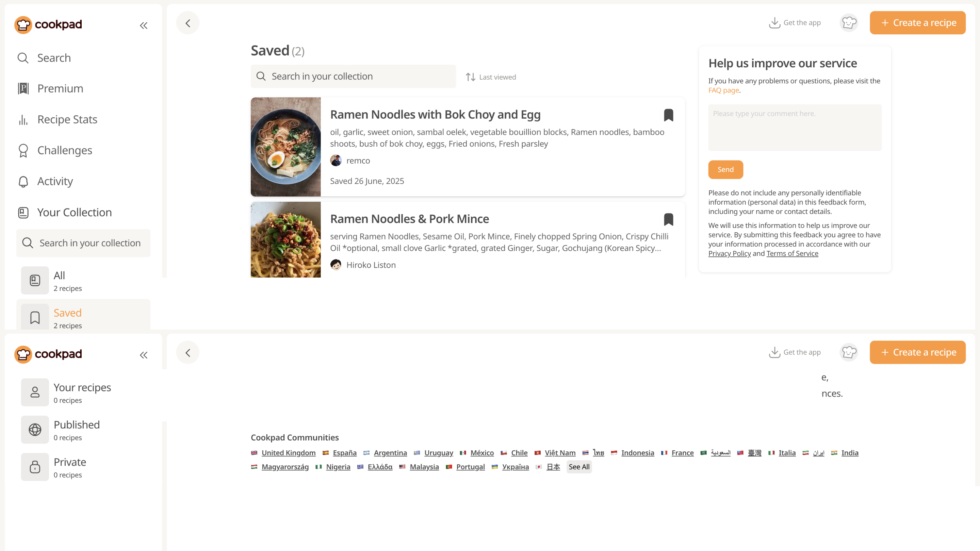Unsave Ramen Noodles with Bok Choy bookmark
The height and width of the screenshot is (551, 980).
coord(668,115)
